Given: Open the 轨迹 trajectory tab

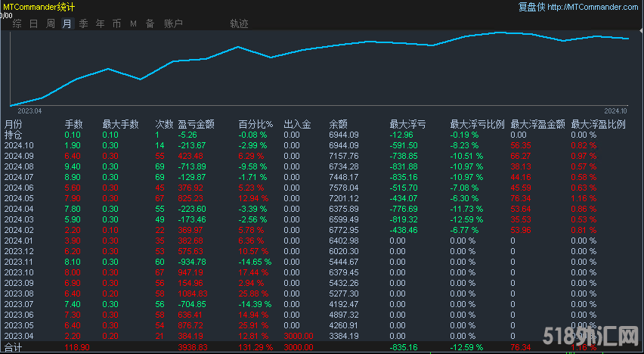Looking at the screenshot, I should pyautogui.click(x=239, y=23).
